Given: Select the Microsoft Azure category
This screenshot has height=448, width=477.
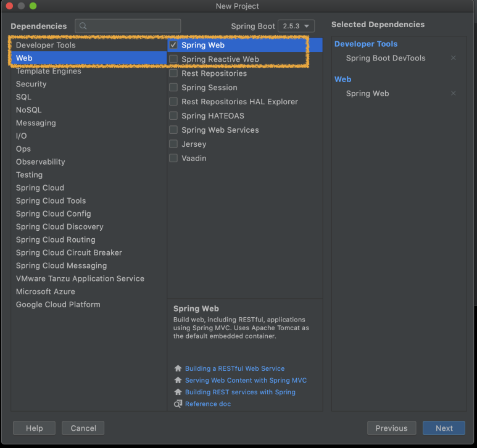Looking at the screenshot, I should click(x=89, y=291).
